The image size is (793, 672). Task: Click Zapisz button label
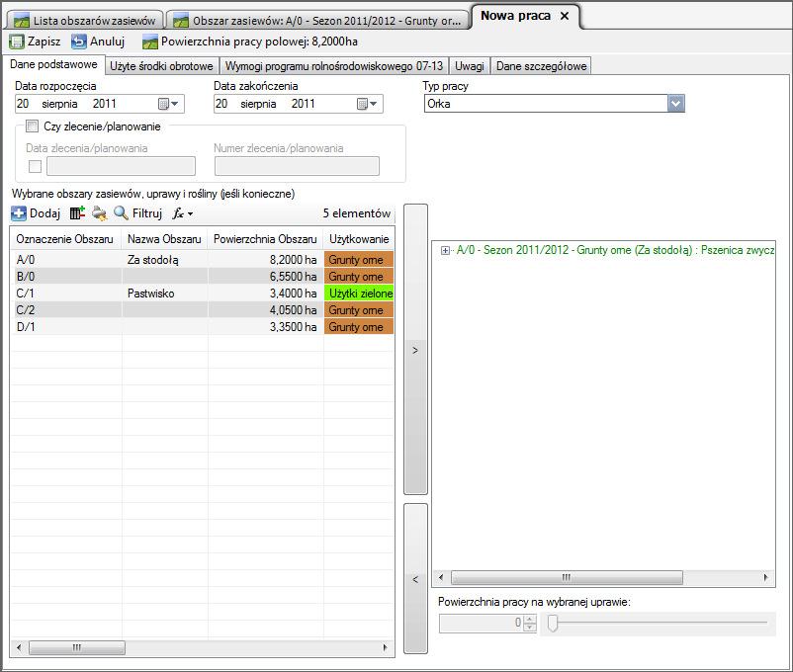(x=44, y=42)
